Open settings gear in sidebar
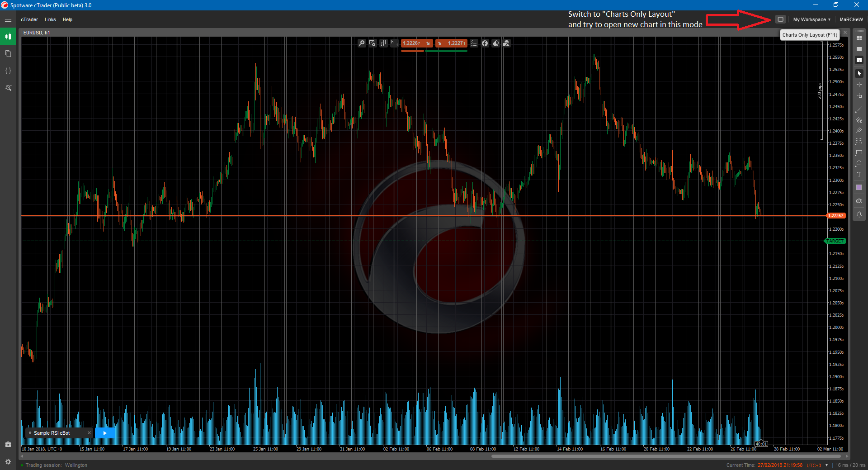 pos(8,461)
